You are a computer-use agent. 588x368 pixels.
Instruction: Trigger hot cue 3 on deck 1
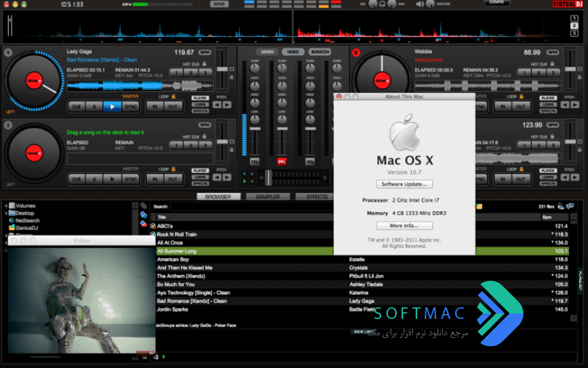205,72
